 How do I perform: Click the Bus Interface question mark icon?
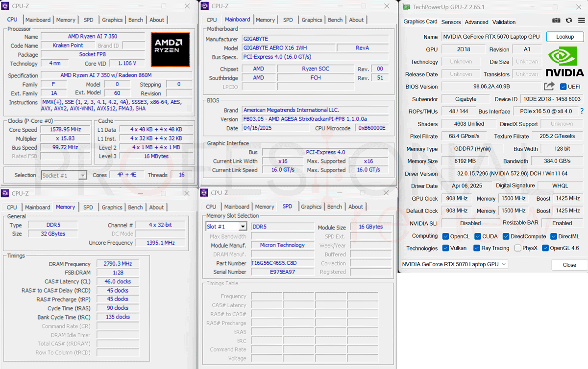(582, 112)
